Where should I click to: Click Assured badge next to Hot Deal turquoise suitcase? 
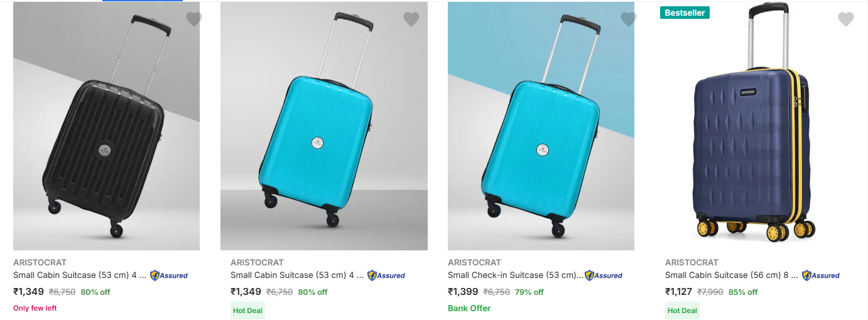pyautogui.click(x=386, y=275)
